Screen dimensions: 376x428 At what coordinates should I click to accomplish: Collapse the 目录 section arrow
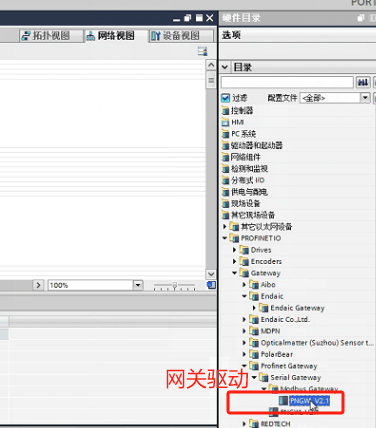click(x=225, y=67)
